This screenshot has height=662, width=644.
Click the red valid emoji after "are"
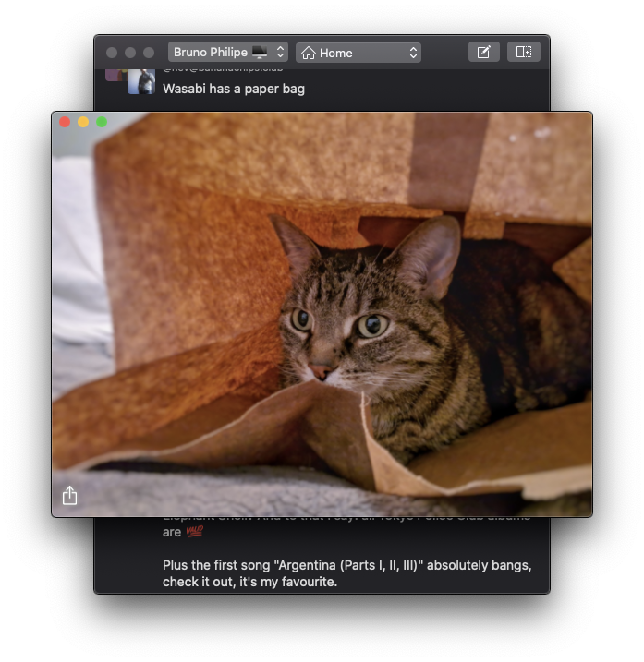pyautogui.click(x=195, y=531)
